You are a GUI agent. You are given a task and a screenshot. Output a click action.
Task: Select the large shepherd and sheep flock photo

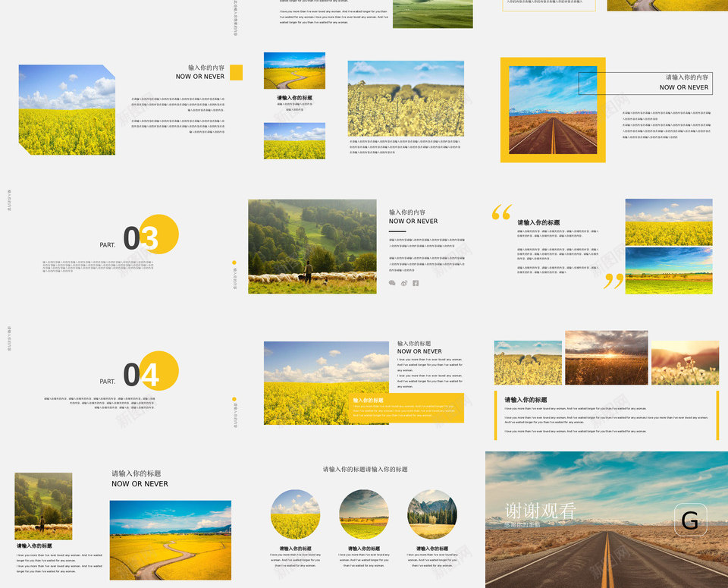point(312,247)
